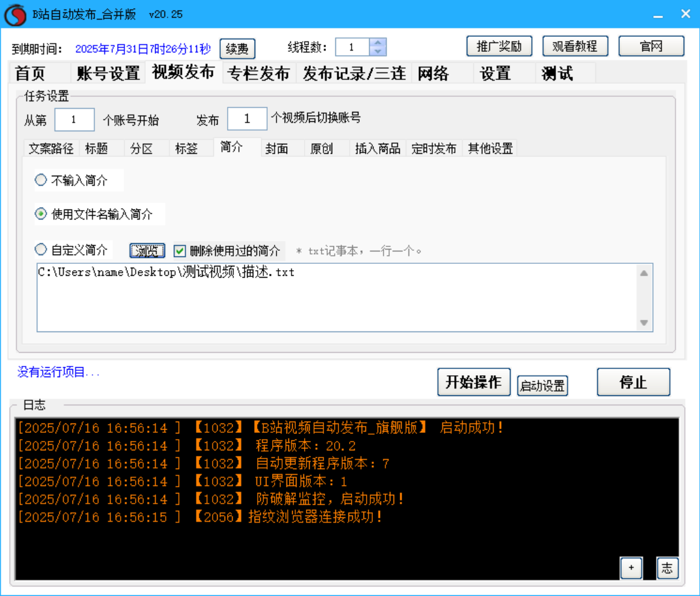Select the 文案路径 sub-tab
Screen dimensions: 700x596
point(51,148)
